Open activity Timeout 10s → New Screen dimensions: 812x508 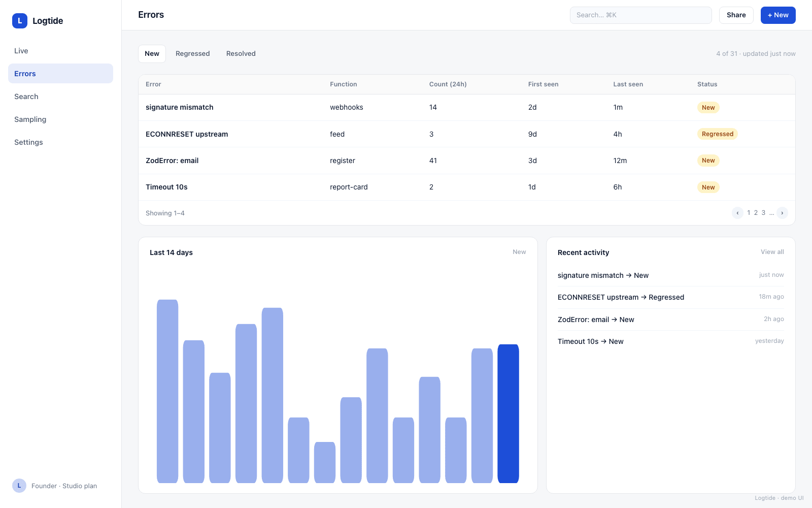[x=670, y=341]
